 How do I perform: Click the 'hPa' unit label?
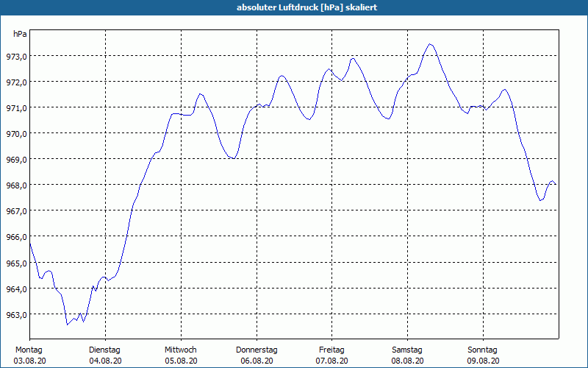[x=20, y=34]
